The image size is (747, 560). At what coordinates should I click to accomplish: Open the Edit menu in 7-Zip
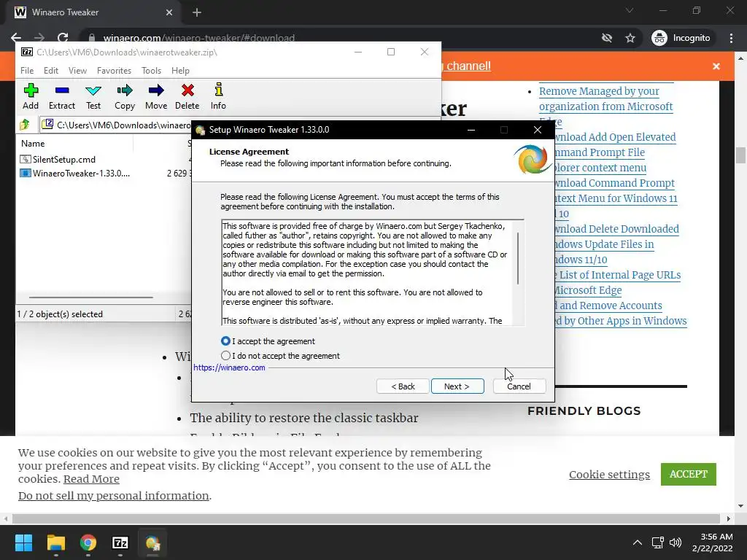(51, 71)
